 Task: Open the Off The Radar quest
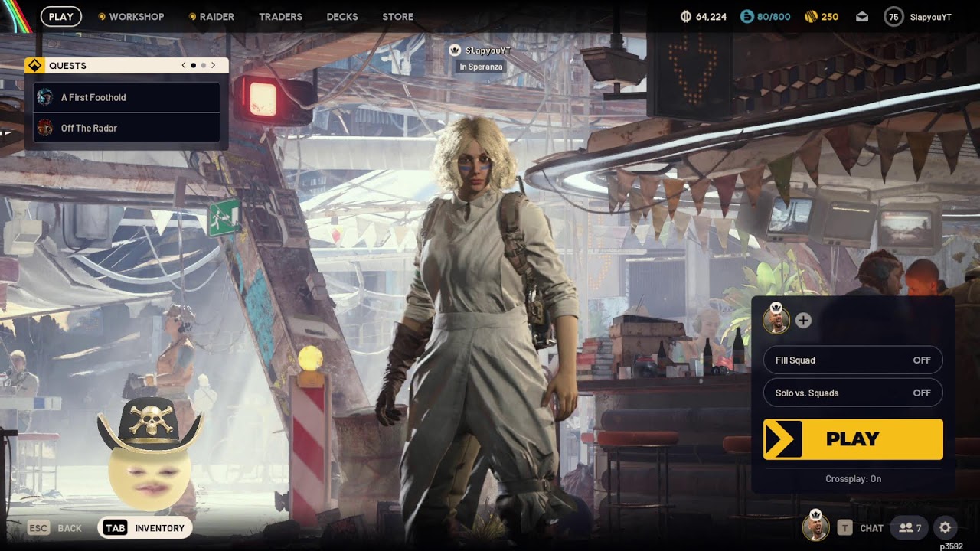tap(127, 128)
